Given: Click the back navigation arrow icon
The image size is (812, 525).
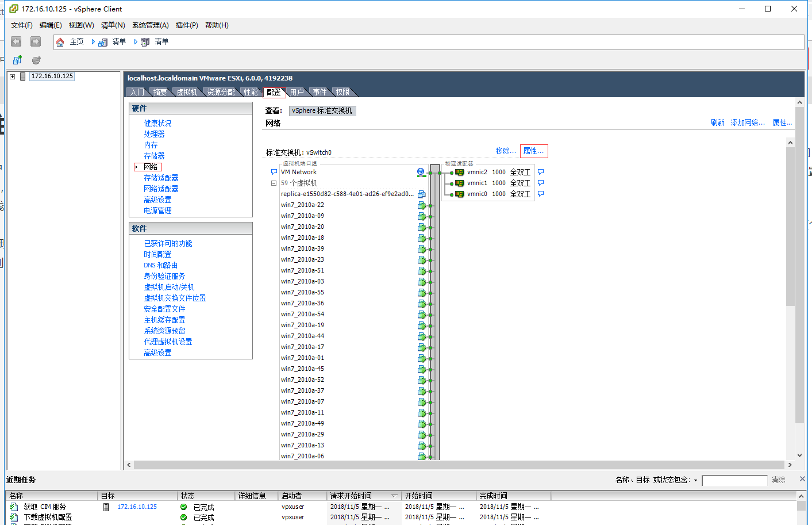Looking at the screenshot, I should [x=16, y=41].
